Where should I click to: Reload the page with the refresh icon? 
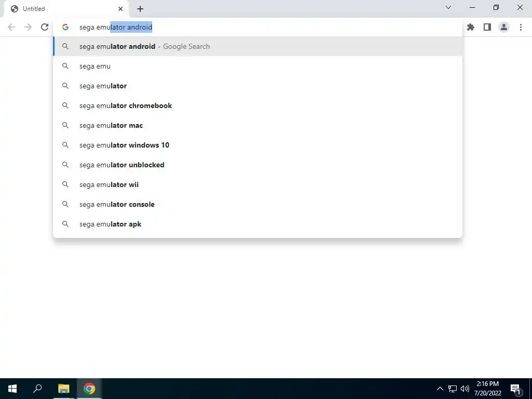click(45, 27)
